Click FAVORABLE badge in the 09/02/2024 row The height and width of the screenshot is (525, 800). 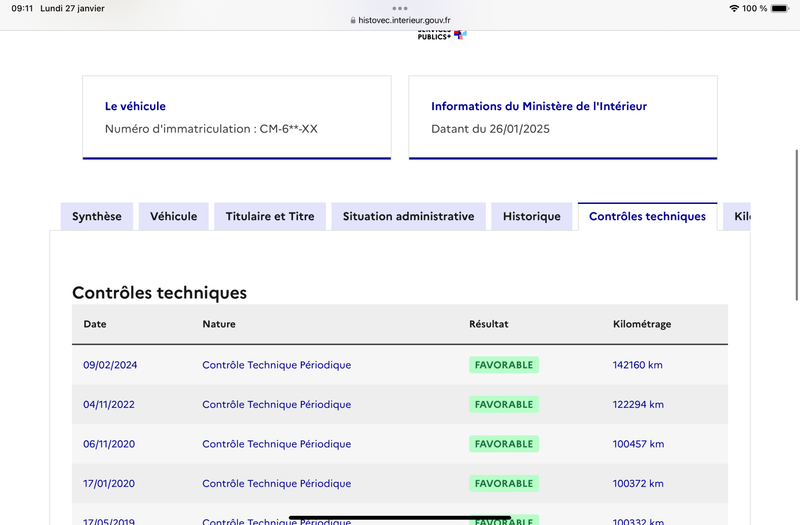[504, 365]
